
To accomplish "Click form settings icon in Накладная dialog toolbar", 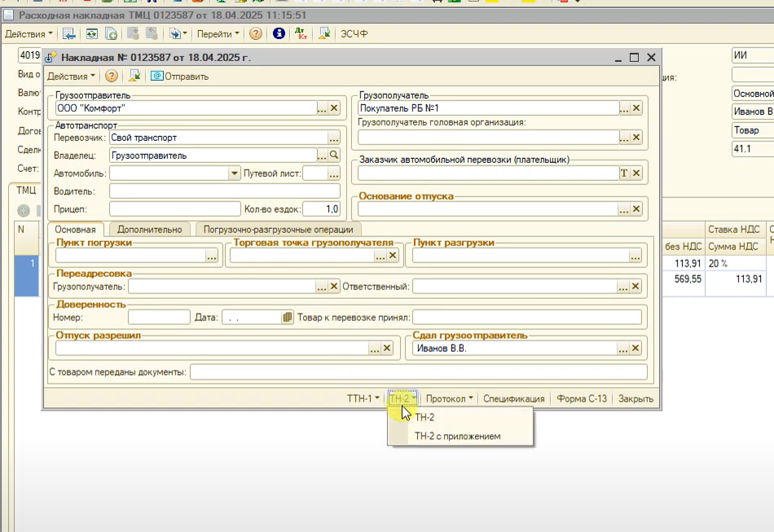I will [x=134, y=76].
